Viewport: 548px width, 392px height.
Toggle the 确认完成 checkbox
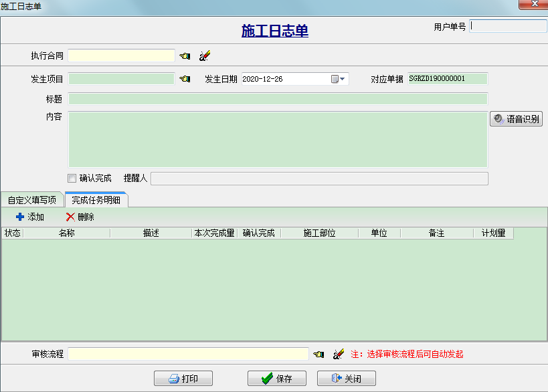tap(72, 179)
